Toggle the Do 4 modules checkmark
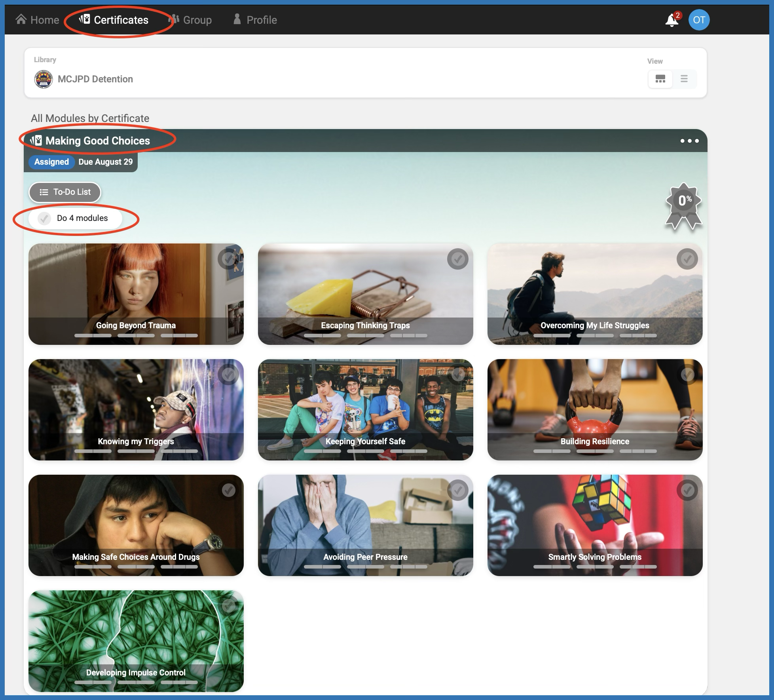 [44, 218]
